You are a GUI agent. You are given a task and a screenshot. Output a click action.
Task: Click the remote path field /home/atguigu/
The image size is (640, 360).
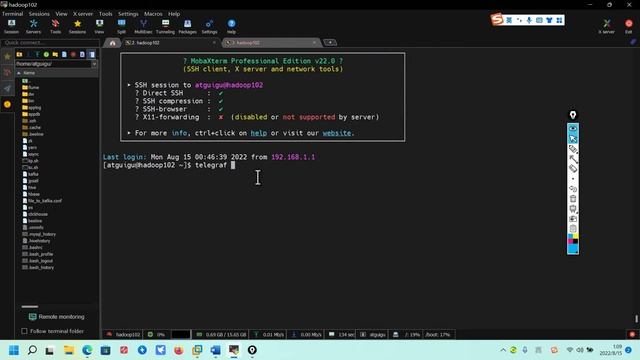click(53, 64)
